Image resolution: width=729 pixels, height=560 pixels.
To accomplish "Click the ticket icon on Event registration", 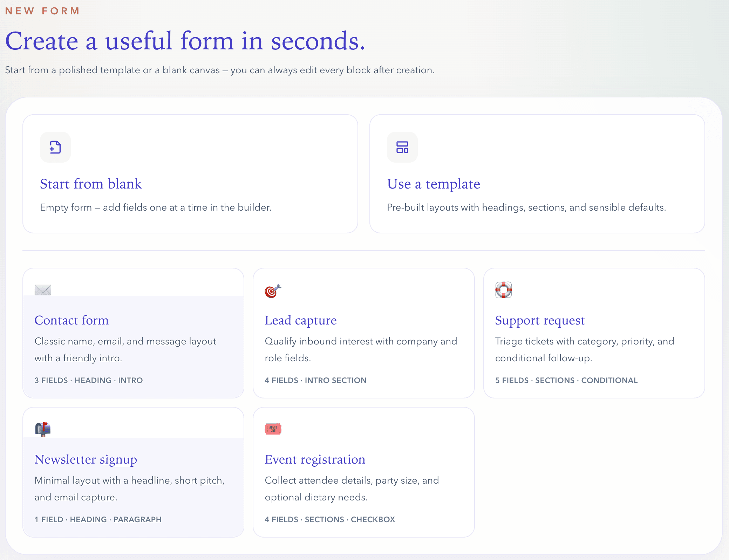I will point(273,429).
